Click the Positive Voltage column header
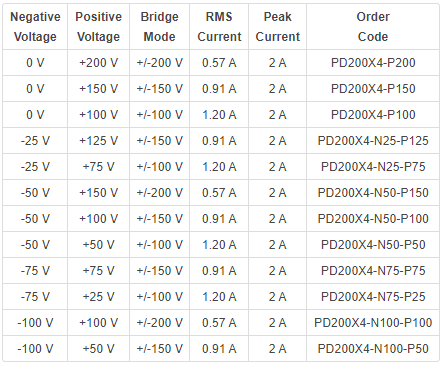 click(98, 27)
